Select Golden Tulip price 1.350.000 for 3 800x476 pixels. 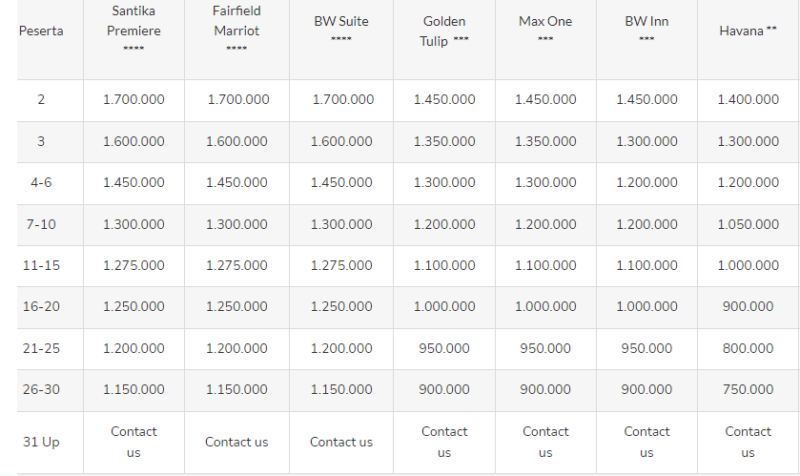(x=444, y=141)
